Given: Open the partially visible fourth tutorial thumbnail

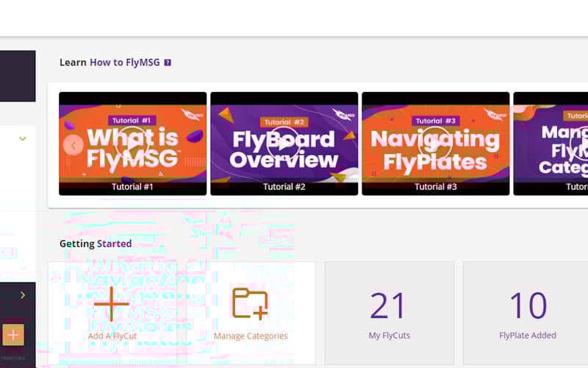Looking at the screenshot, I should (x=551, y=144).
